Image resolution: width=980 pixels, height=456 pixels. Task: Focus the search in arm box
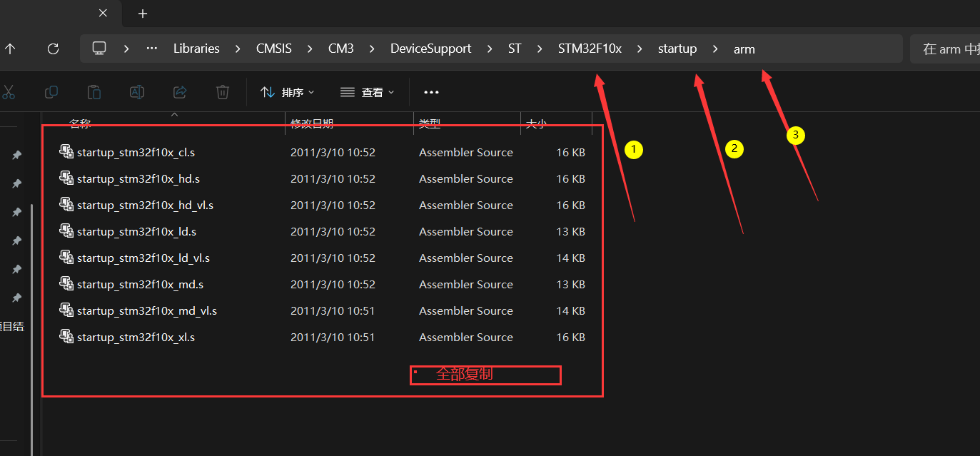945,49
